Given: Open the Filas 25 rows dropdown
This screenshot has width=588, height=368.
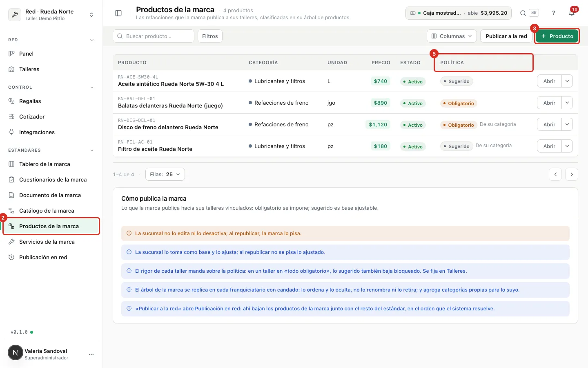Looking at the screenshot, I should coord(165,174).
